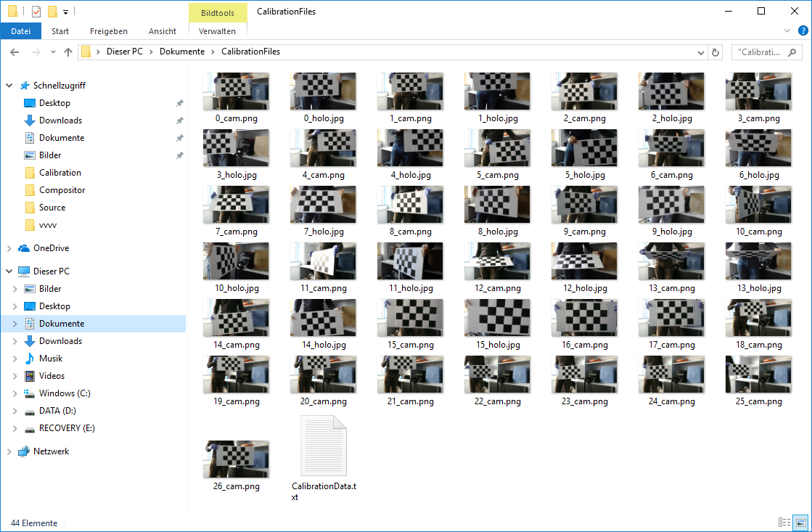Navigate to Dieser PC in breadcrumb
This screenshot has height=532, width=812.
[124, 52]
